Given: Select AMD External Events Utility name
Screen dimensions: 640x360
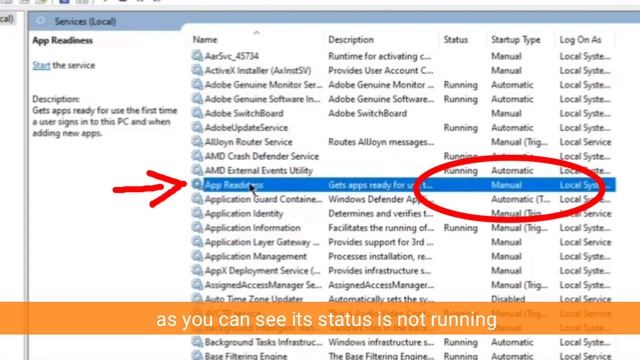Looking at the screenshot, I should point(259,171).
